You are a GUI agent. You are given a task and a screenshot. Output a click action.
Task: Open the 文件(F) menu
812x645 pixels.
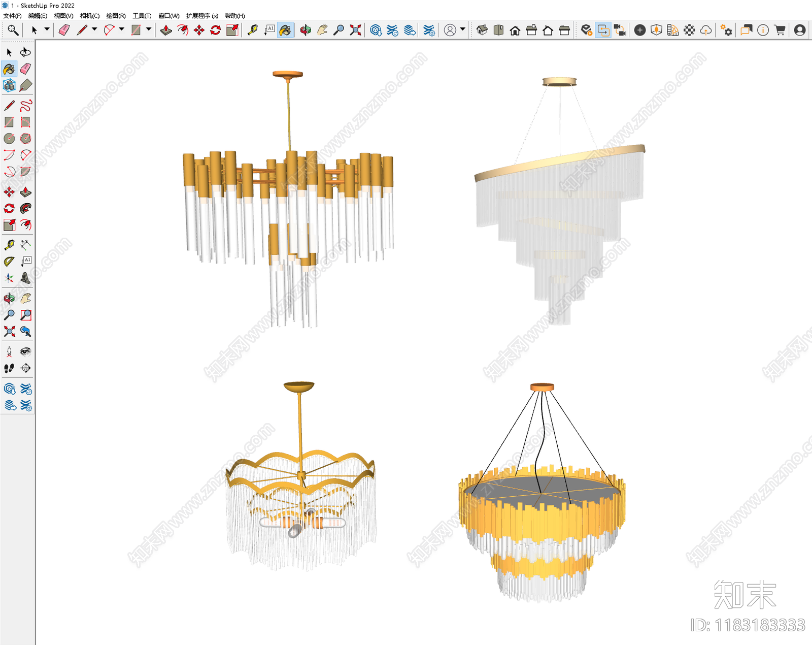12,16
